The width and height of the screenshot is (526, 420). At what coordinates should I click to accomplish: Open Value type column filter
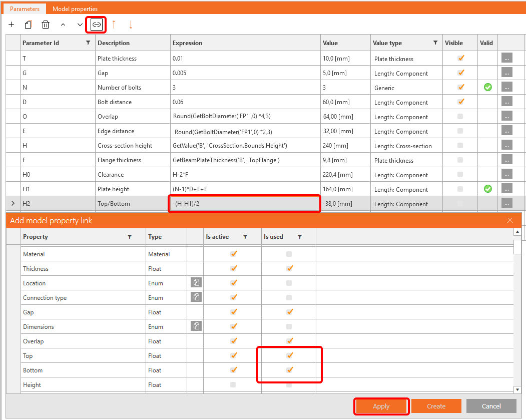click(435, 43)
